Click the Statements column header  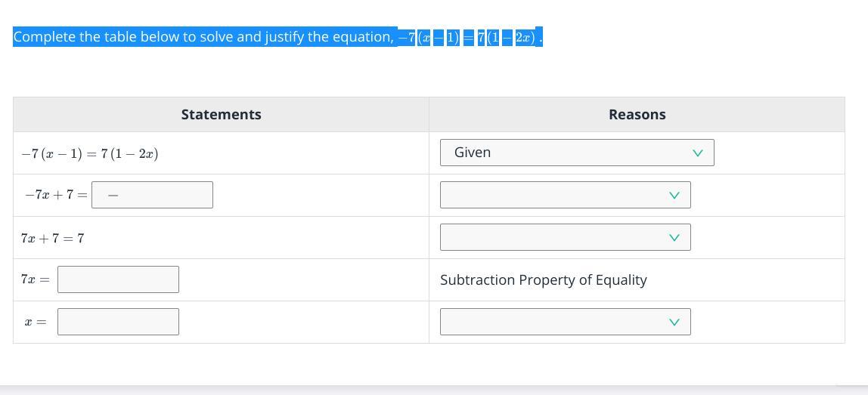pos(221,115)
